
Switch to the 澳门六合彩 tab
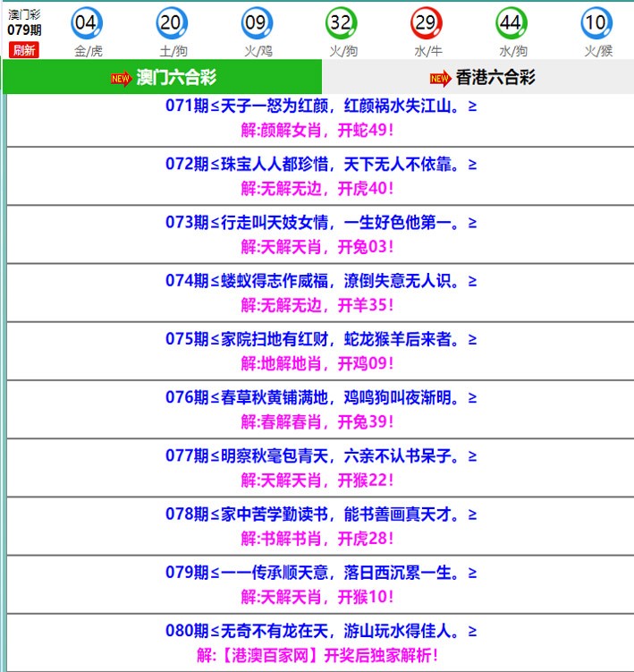click(x=163, y=78)
